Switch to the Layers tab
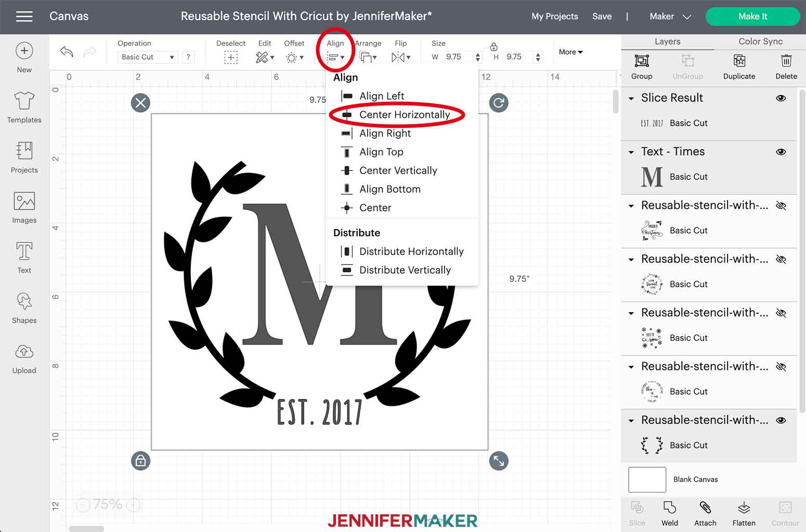This screenshot has height=532, width=806. [x=667, y=42]
